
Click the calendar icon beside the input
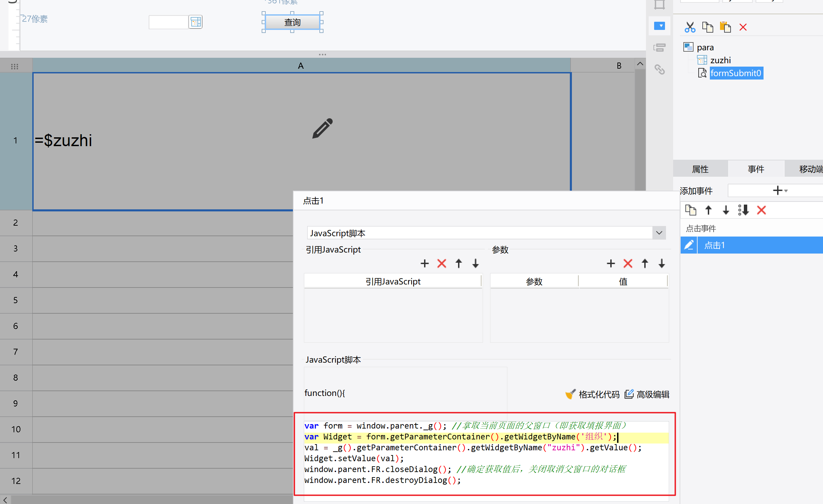point(196,22)
